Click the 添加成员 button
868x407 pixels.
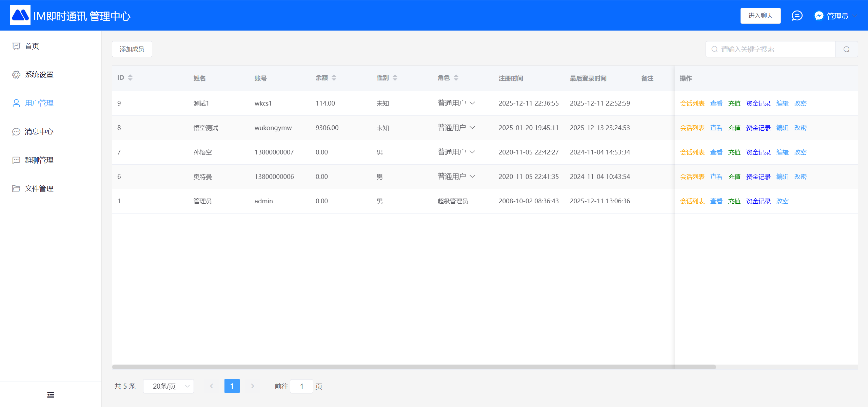click(132, 49)
